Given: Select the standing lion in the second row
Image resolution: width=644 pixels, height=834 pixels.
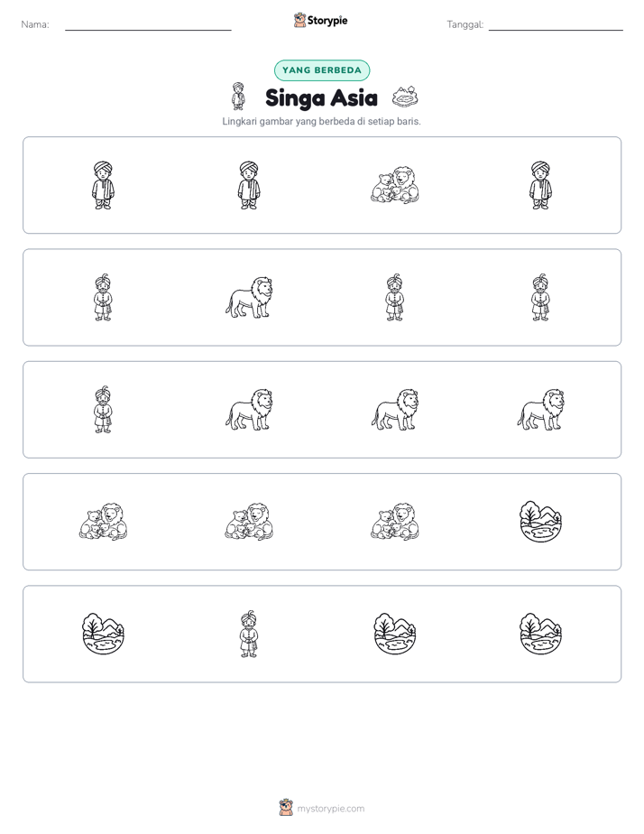Looking at the screenshot, I should click(249, 297).
